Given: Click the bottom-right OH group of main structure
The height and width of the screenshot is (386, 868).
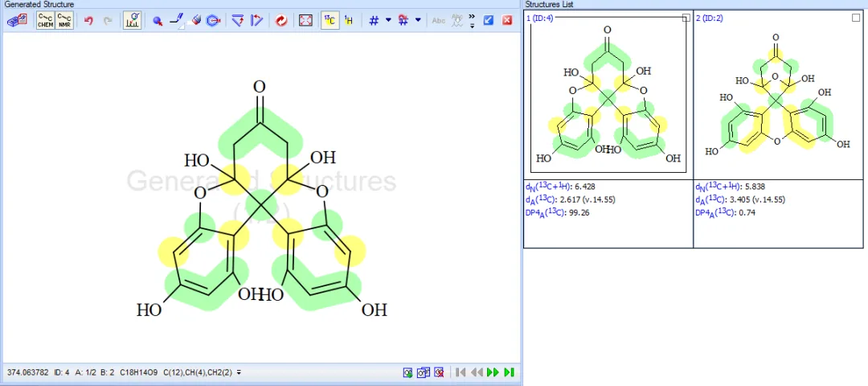Looking at the screenshot, I should tap(375, 310).
